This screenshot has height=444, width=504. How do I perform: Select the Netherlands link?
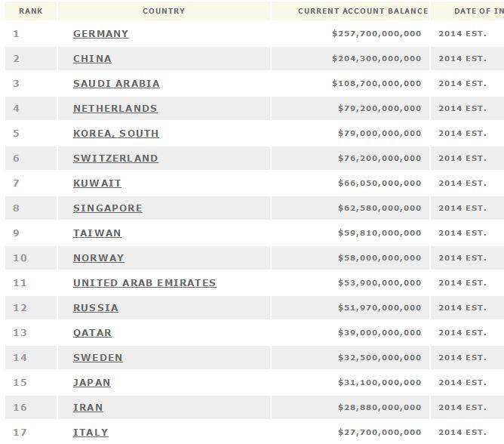point(115,109)
